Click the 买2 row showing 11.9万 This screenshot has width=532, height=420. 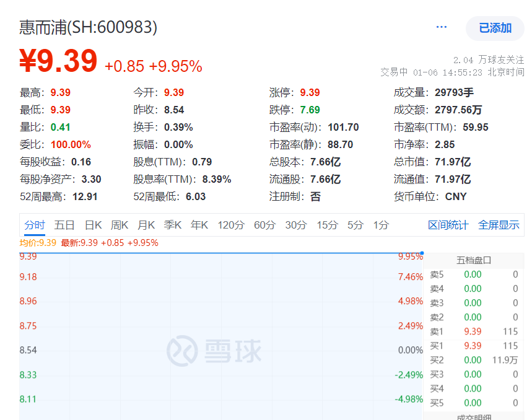(474, 360)
